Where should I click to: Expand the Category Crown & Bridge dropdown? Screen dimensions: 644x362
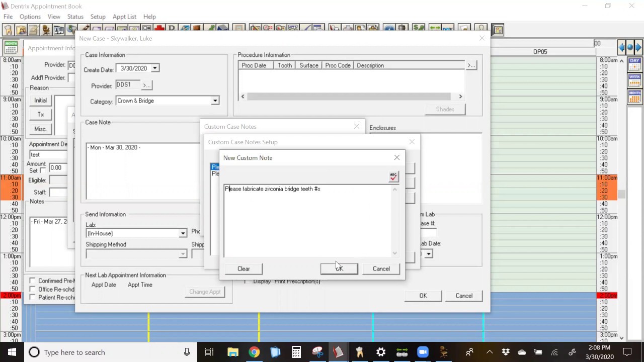click(215, 101)
